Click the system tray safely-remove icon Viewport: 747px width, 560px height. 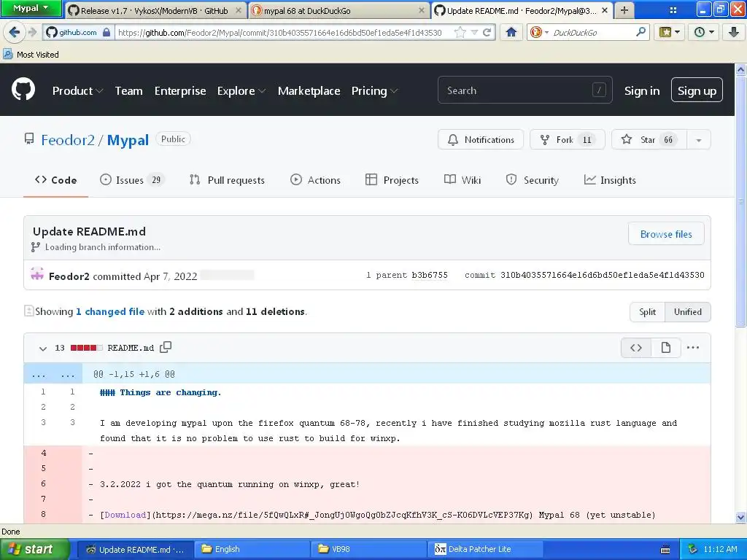692,549
